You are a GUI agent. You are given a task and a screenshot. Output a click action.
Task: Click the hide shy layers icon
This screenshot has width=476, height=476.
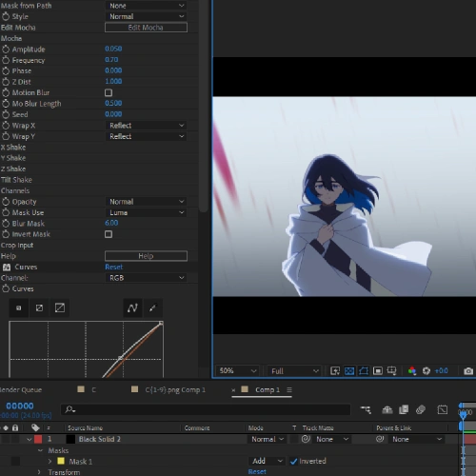tap(387, 409)
